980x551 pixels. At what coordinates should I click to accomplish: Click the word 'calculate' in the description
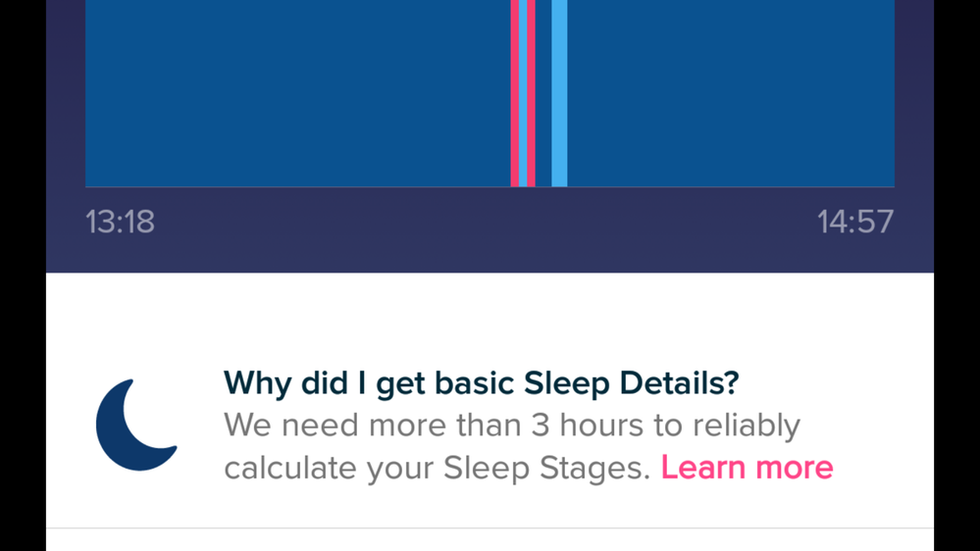pyautogui.click(x=290, y=468)
